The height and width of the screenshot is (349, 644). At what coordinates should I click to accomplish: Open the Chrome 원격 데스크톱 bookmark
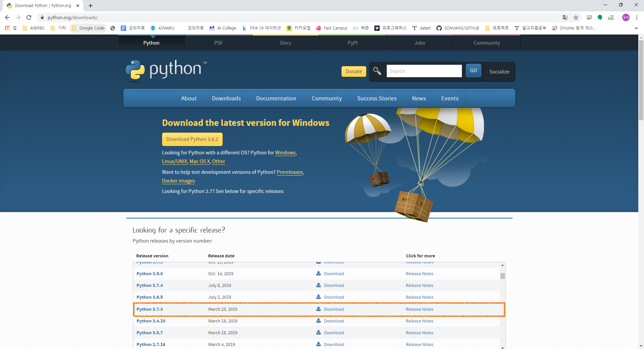tap(574, 28)
